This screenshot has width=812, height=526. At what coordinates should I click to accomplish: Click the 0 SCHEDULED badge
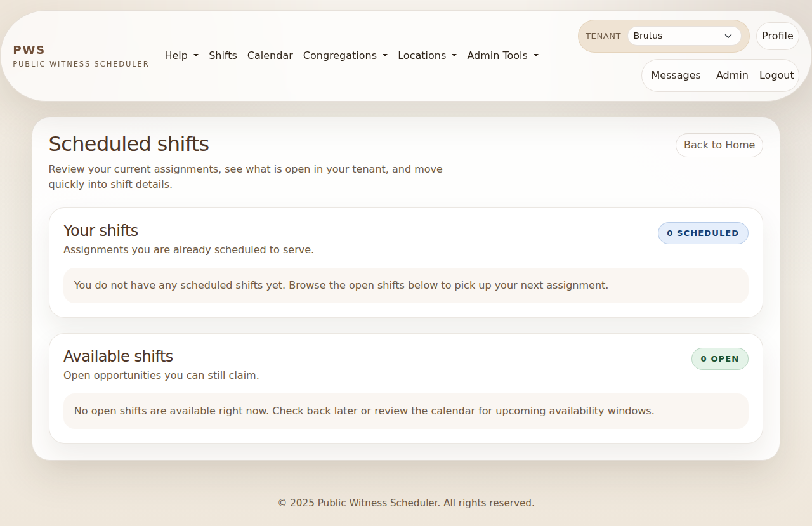coord(703,233)
